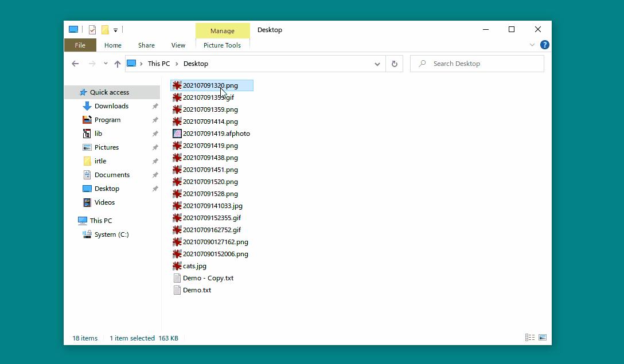Select Desktop in the navigation pane
This screenshot has height=364, width=624.
[x=107, y=189]
